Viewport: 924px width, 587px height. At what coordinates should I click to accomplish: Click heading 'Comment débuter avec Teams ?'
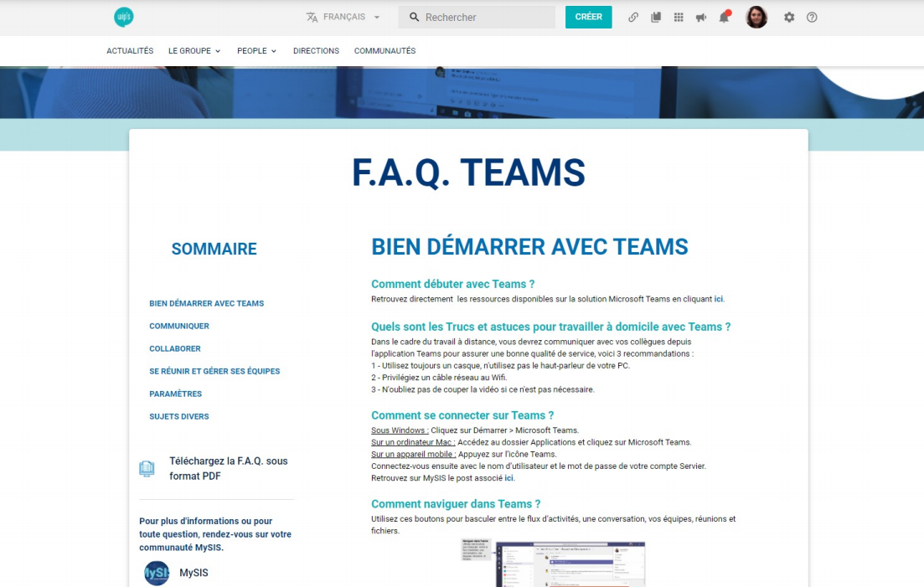point(452,284)
